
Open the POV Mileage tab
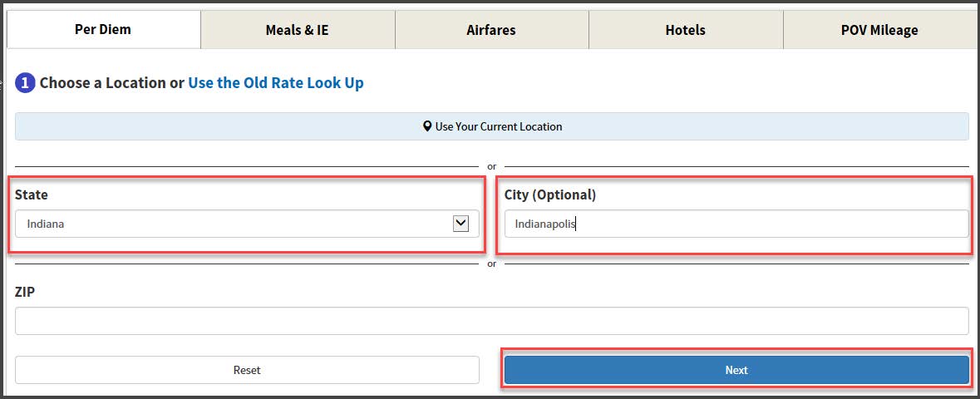click(879, 30)
